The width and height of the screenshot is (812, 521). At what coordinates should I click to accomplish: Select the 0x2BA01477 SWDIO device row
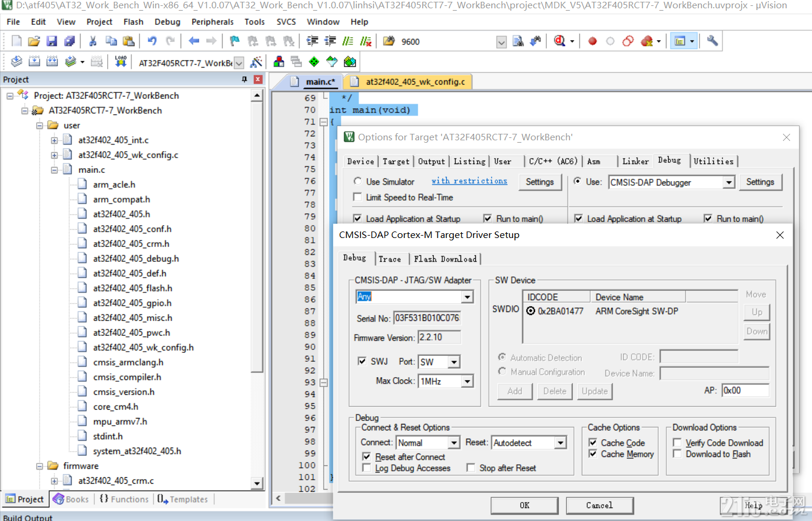pos(631,311)
